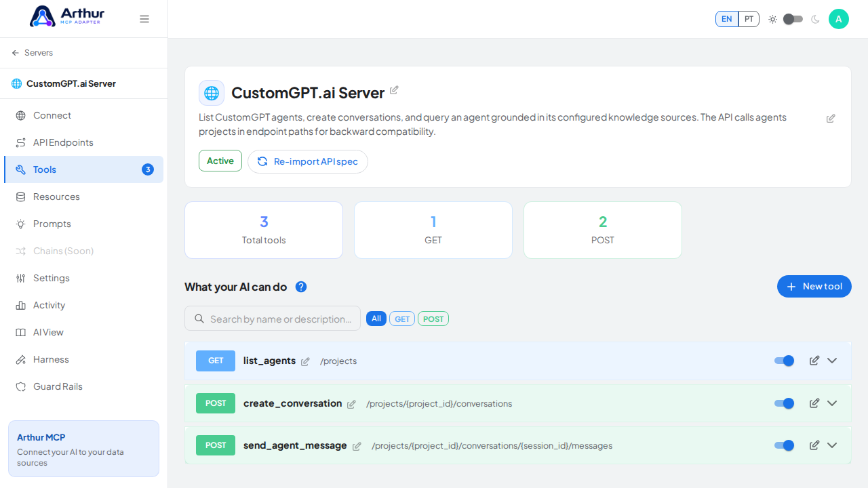Disable the send_agent_message tool toggle
Screen dimensions: 868x488
(x=784, y=445)
